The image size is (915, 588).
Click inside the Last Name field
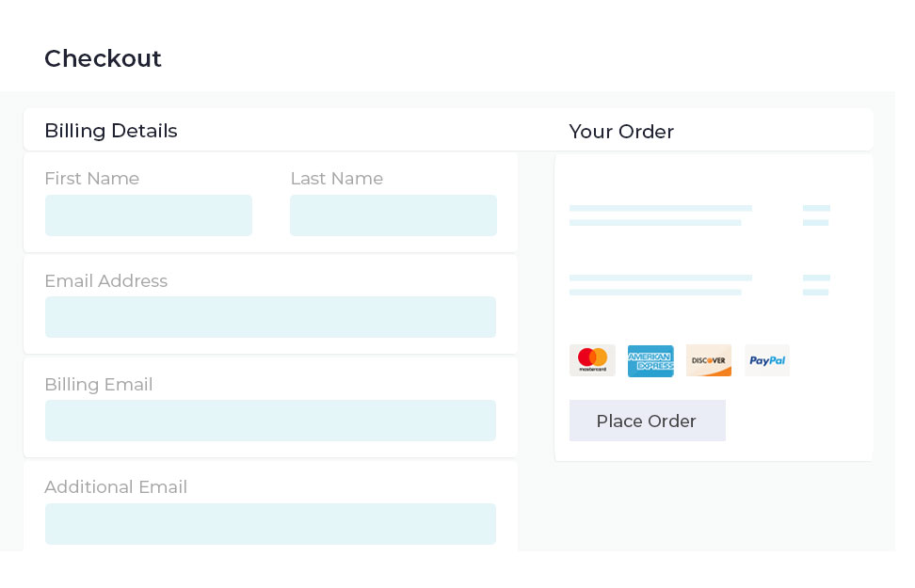click(x=393, y=215)
